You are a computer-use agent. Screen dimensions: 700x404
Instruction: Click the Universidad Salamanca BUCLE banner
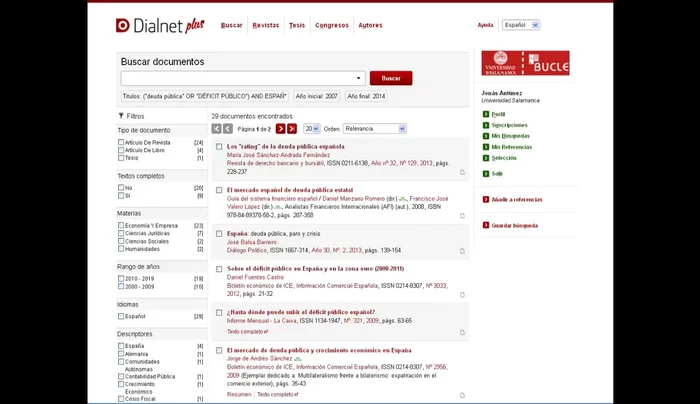pyautogui.click(x=525, y=63)
